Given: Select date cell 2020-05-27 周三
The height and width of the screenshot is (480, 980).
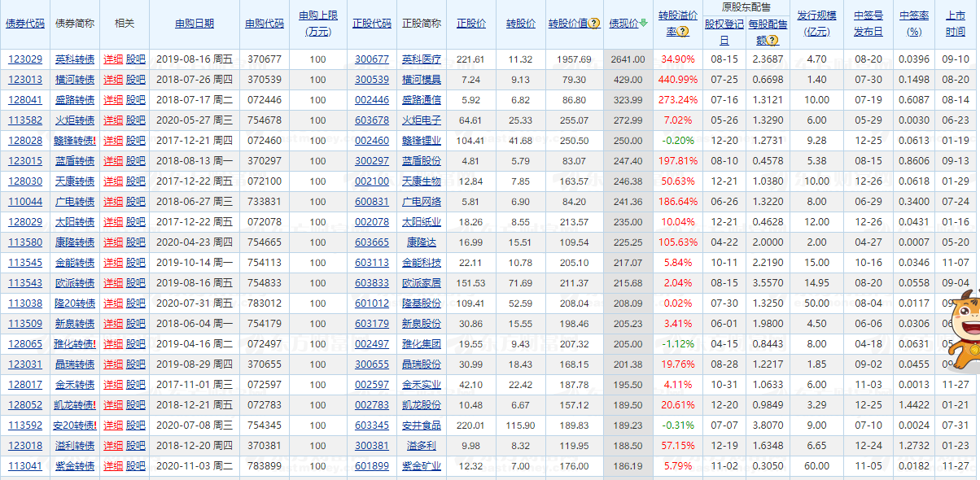Looking at the screenshot, I should 194,120.
